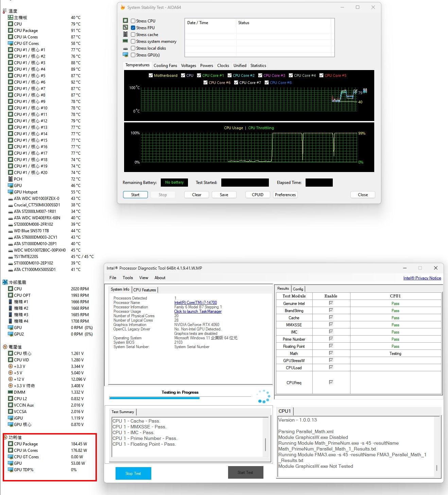Open the Tools menu in Intel Diagnostic Tool
The height and width of the screenshot is (495, 448).
tap(127, 278)
